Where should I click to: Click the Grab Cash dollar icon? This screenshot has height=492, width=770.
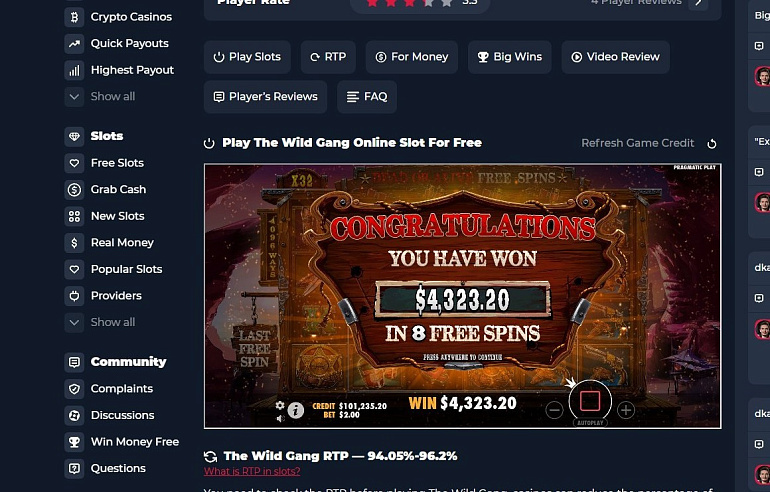point(74,190)
